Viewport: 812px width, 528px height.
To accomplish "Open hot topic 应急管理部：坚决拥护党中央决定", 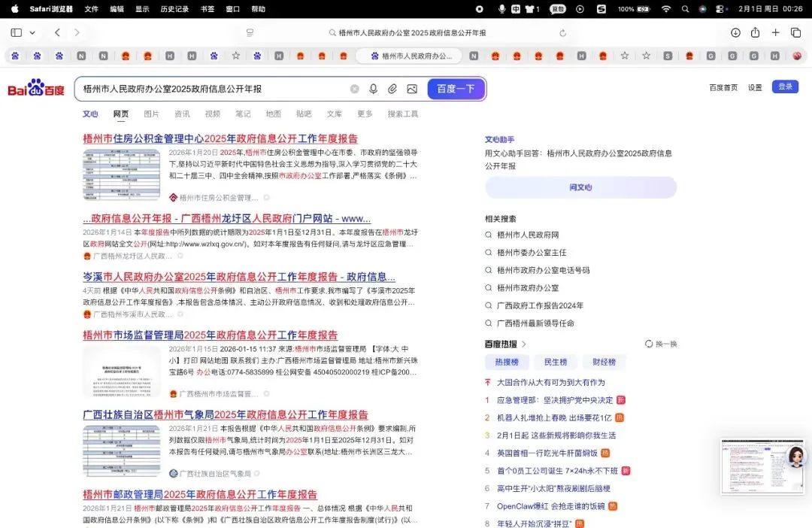I will tap(555, 400).
